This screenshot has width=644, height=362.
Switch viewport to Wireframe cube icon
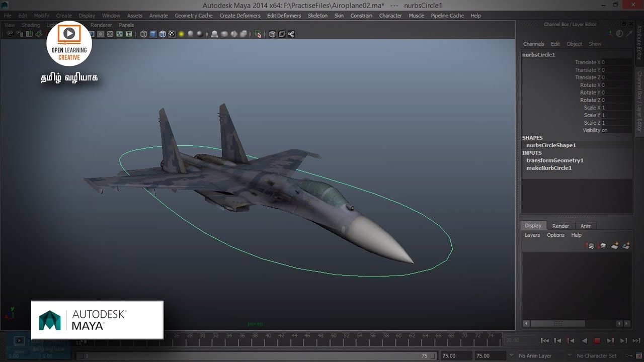[x=143, y=34]
